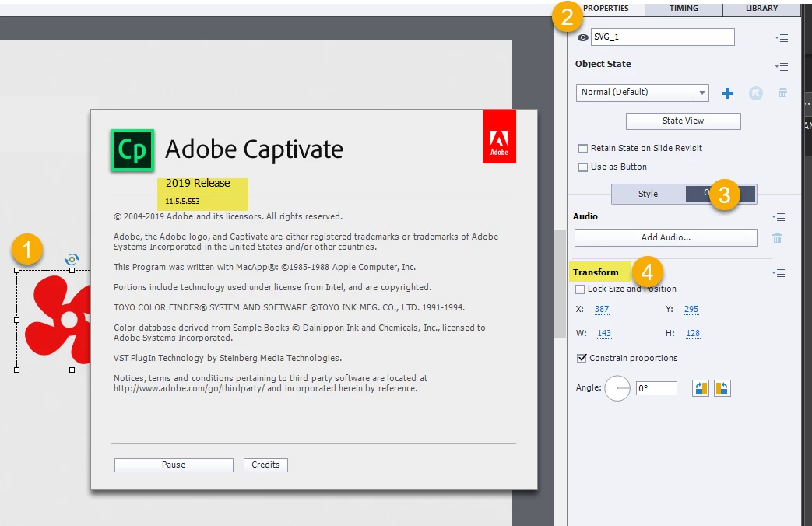Check the Use as Button option
Screen dimensions: 812x526
[583, 167]
